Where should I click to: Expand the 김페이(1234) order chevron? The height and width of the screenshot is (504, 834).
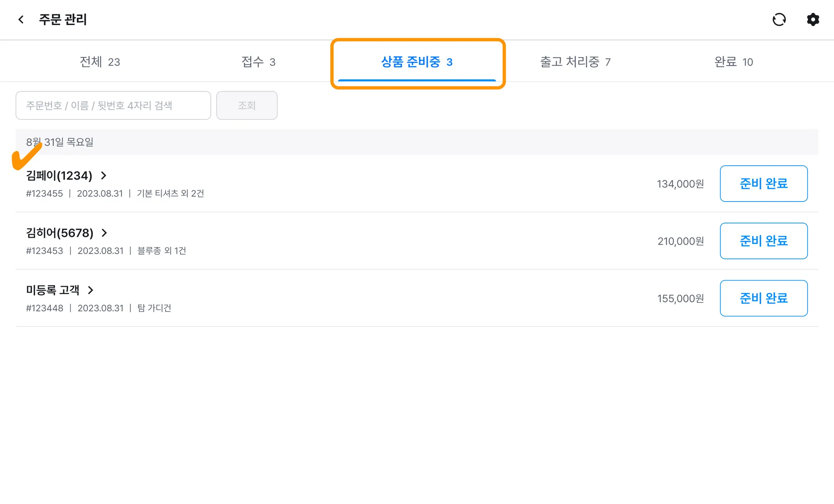coord(104,175)
